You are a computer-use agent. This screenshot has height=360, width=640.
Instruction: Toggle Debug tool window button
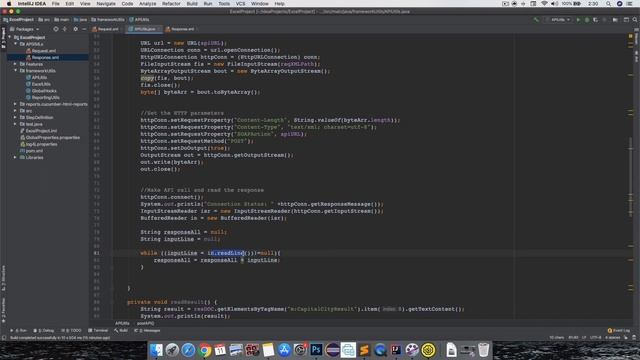[44, 331]
